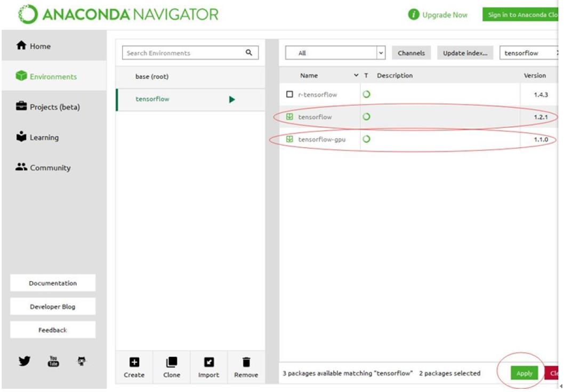This screenshot has height=392, width=564.
Task: Go to the Learning section
Action: [54, 137]
